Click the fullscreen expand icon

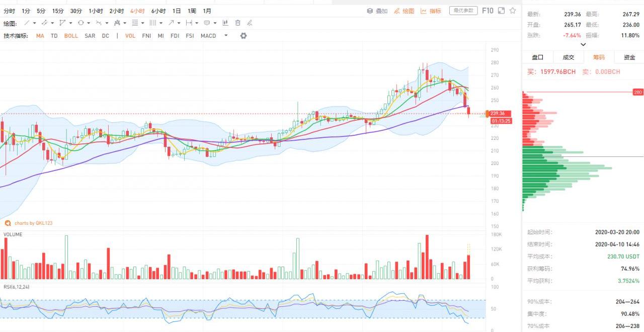click(501, 11)
